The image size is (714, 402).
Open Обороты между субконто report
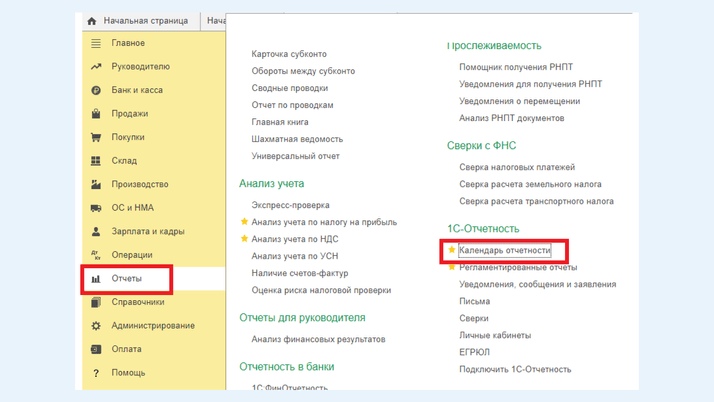click(303, 71)
